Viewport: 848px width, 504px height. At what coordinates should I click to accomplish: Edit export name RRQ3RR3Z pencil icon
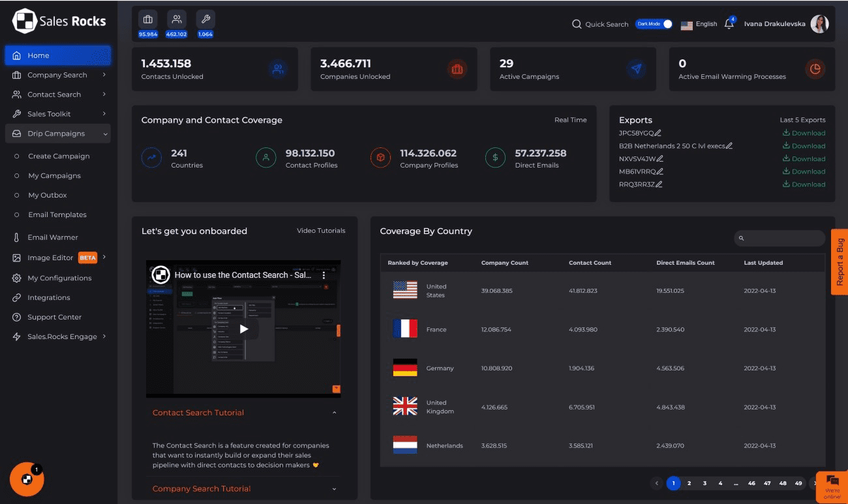click(659, 185)
